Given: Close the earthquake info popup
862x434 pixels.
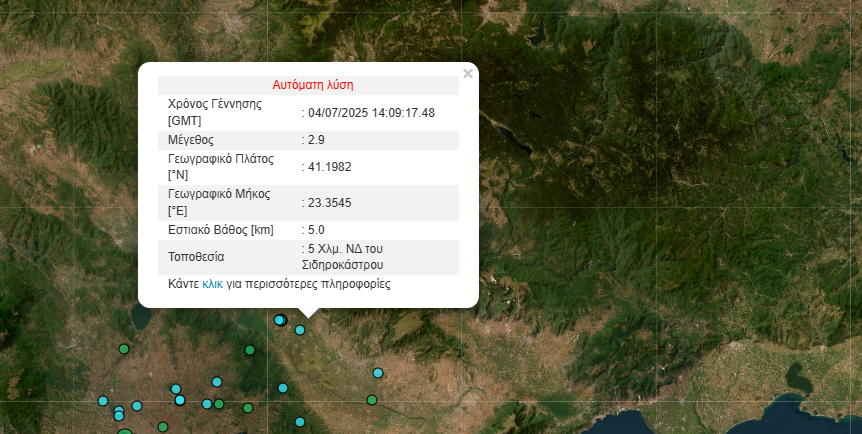Looking at the screenshot, I should (468, 73).
